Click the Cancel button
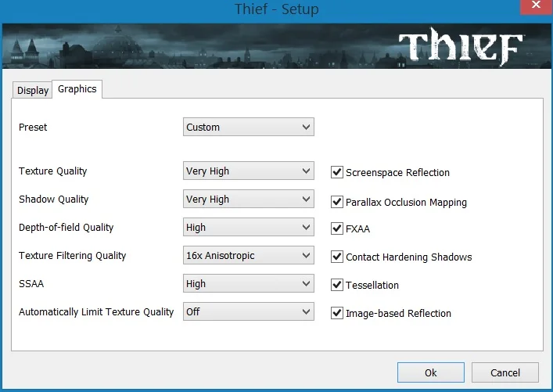The image size is (553, 392). click(x=505, y=372)
